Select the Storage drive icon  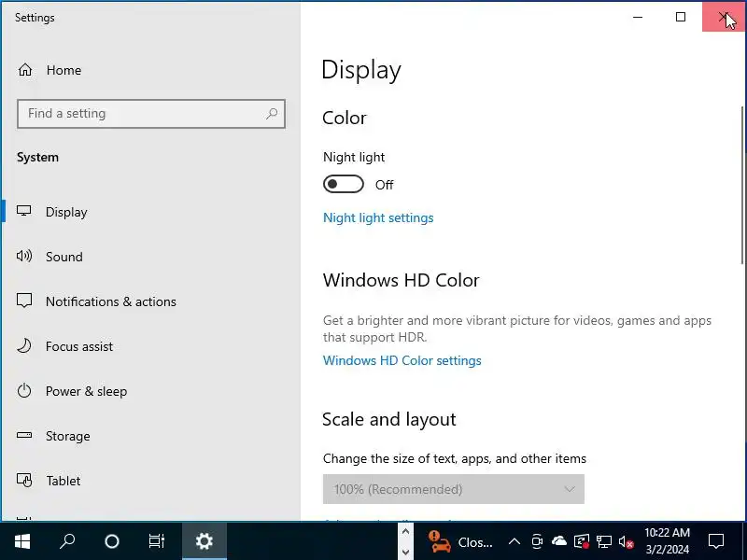pos(24,435)
